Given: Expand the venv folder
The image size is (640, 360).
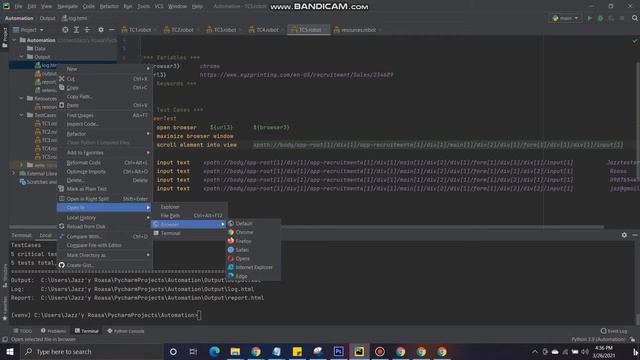Looking at the screenshot, I should coord(21,165).
